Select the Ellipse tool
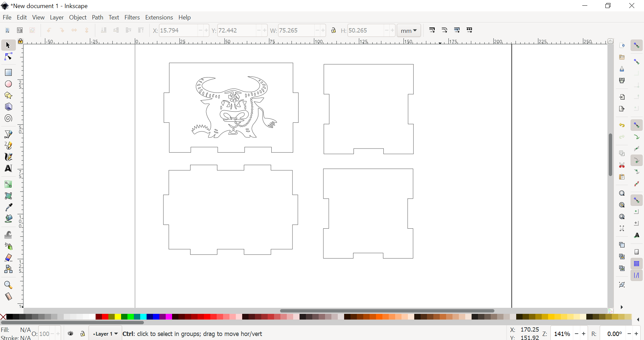The height and width of the screenshot is (340, 644). (8, 84)
